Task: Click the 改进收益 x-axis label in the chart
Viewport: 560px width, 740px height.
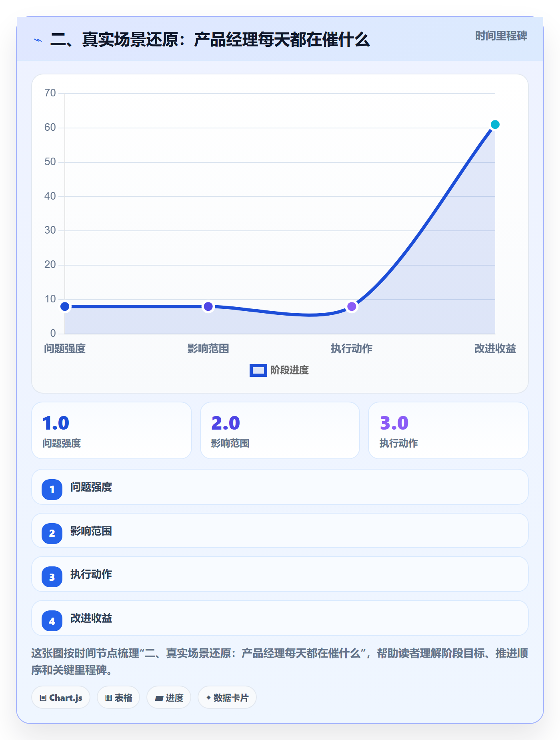Action: [x=495, y=349]
